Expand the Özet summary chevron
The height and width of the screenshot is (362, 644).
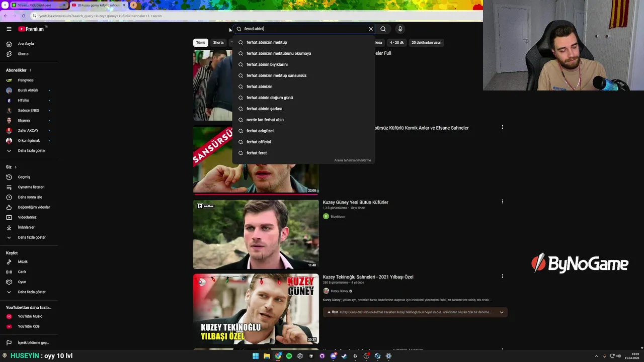[501, 312]
